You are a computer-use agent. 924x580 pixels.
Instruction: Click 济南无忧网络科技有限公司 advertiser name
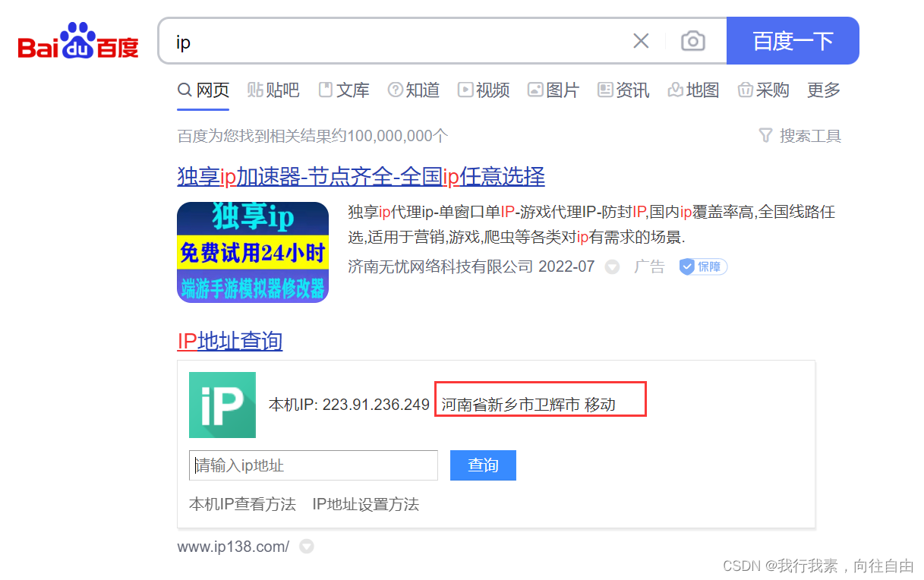coord(440,266)
